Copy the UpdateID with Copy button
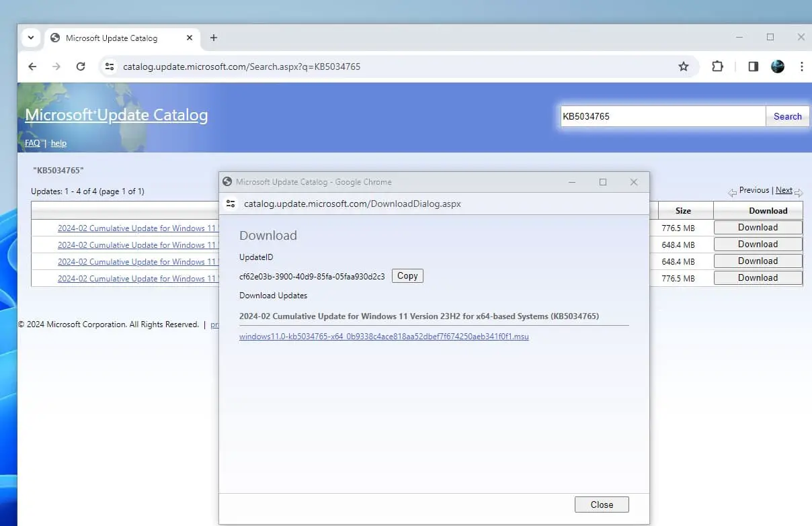812x526 pixels. [x=407, y=276]
